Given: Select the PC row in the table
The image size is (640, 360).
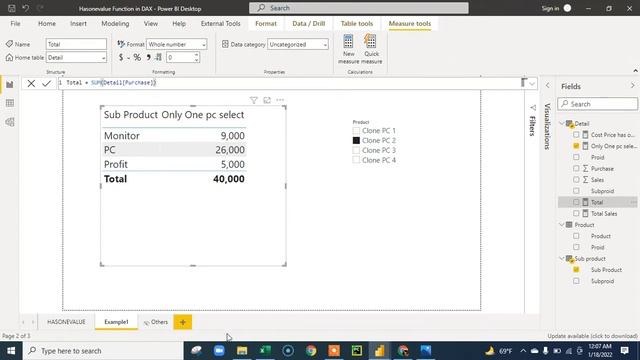Looking at the screenshot, I should coord(174,150).
